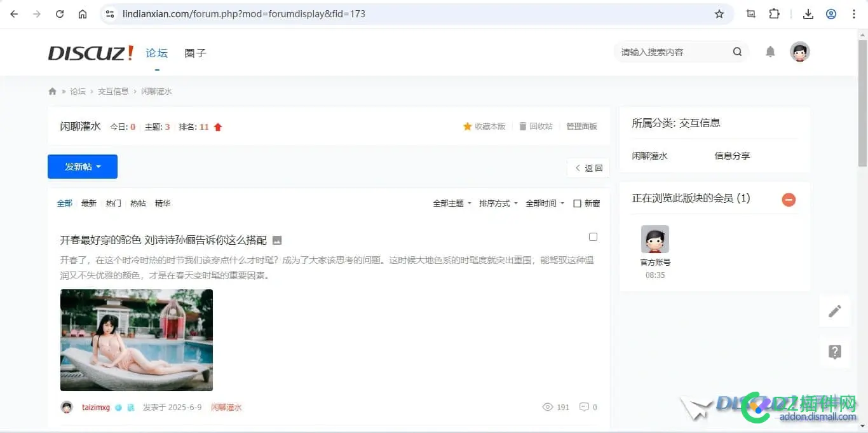Open the sidebar 信息分享 forum link

click(732, 156)
